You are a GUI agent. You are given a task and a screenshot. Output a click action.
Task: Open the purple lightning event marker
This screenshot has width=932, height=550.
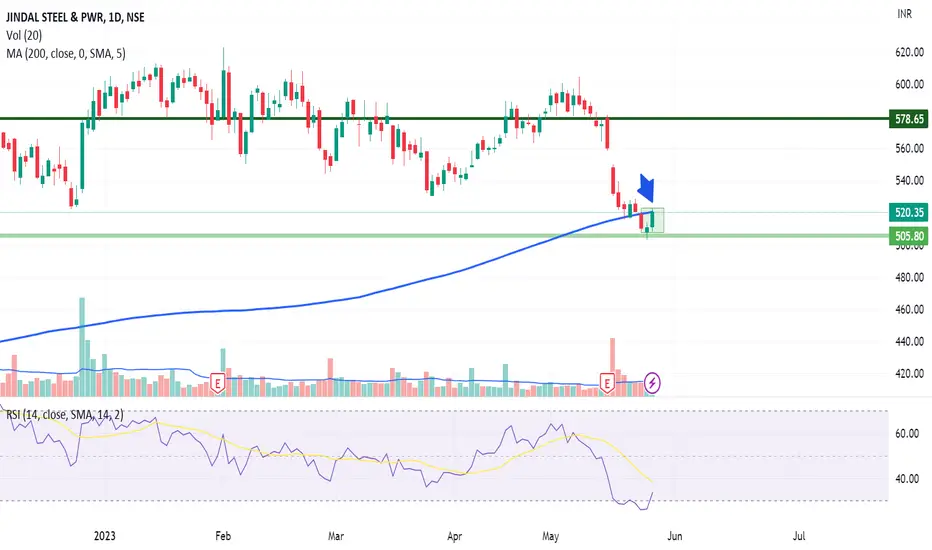point(652,383)
